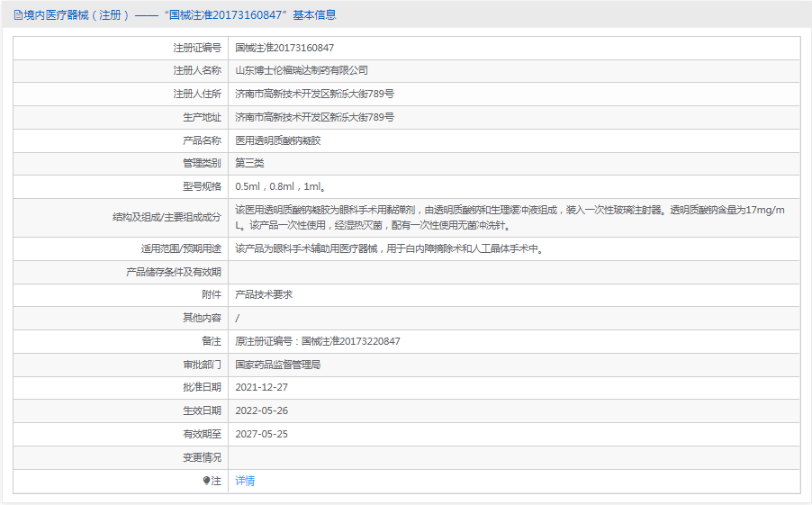Open the 详情 link
The width and height of the screenshot is (812, 505).
(x=245, y=481)
